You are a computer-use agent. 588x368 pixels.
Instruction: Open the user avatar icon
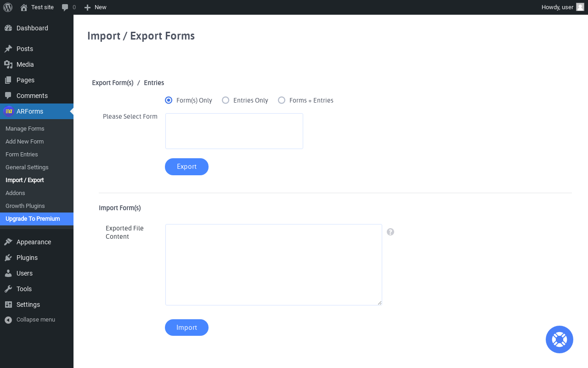580,7
